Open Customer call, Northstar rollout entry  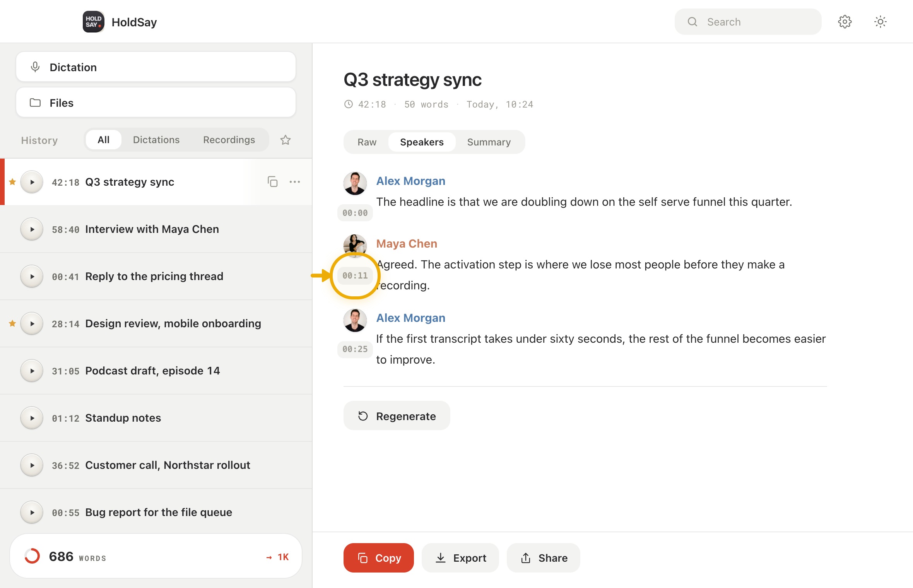[156, 465]
